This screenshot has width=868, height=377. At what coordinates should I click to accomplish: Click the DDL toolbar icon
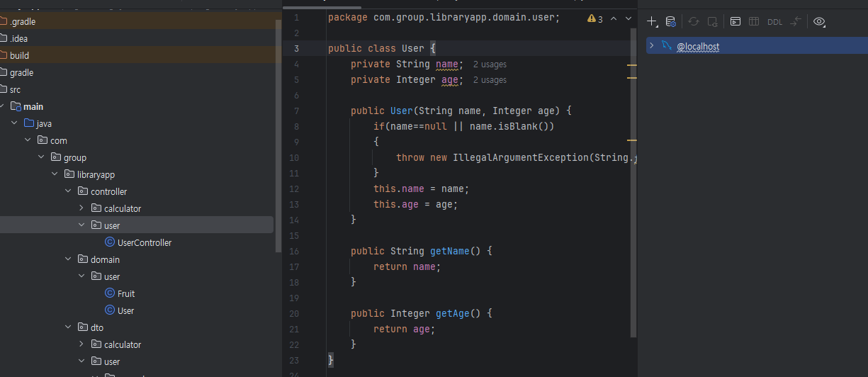[x=775, y=22]
